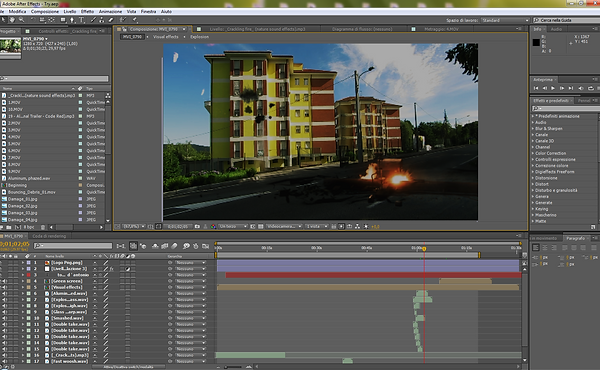This screenshot has height=370, width=600.
Task: Toggle the shy layers icon in timeline
Action: (155, 246)
